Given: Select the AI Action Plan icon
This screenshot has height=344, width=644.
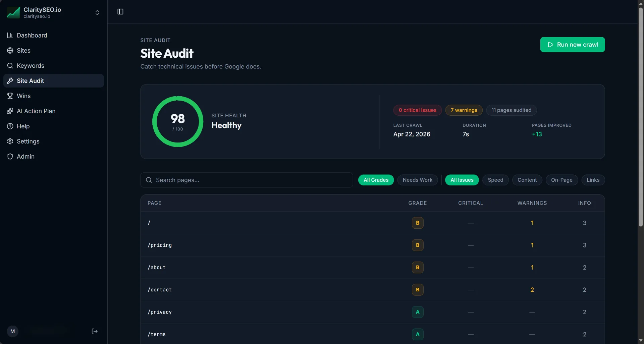Looking at the screenshot, I should coord(10,111).
